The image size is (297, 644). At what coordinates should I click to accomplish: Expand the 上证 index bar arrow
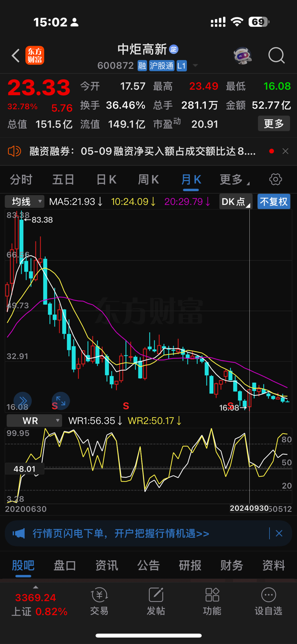pyautogui.click(x=36, y=587)
